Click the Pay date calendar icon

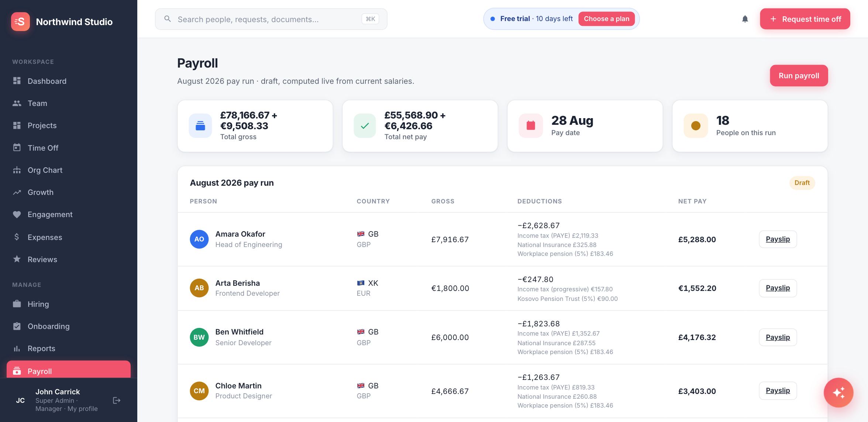[x=531, y=126]
